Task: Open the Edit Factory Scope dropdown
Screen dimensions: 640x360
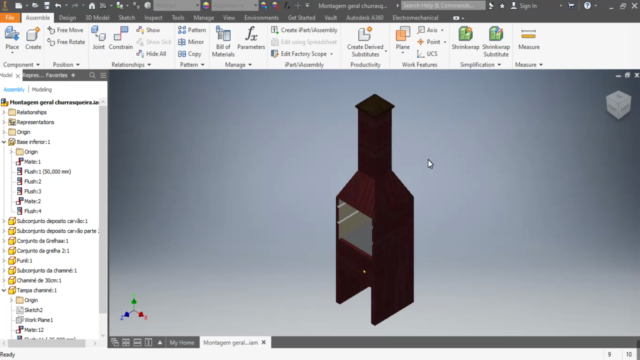Action: (x=331, y=54)
